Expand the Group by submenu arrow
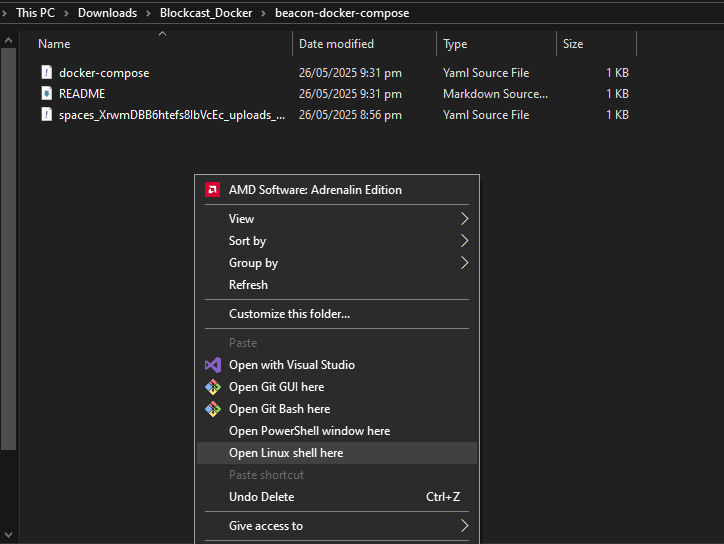The width and height of the screenshot is (724, 544). tap(464, 263)
